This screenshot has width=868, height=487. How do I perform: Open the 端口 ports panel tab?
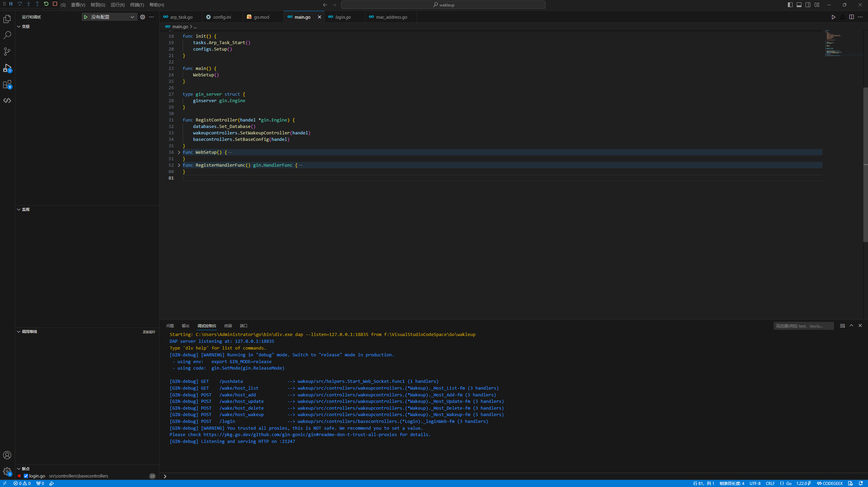[244, 326]
